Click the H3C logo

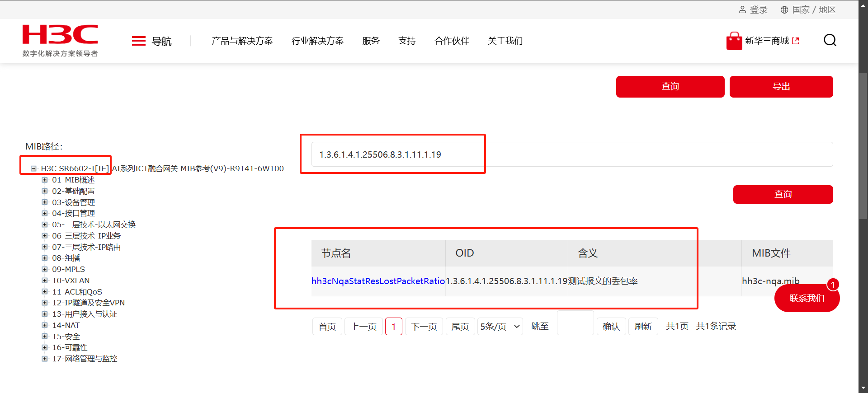[60, 41]
